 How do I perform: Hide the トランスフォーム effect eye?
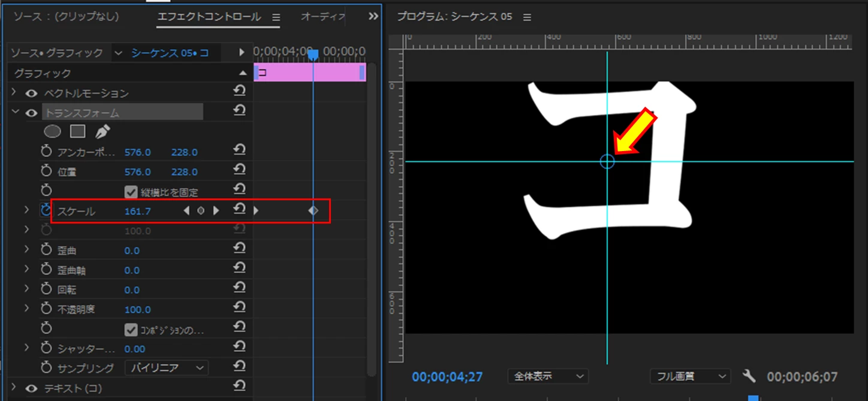point(31,113)
